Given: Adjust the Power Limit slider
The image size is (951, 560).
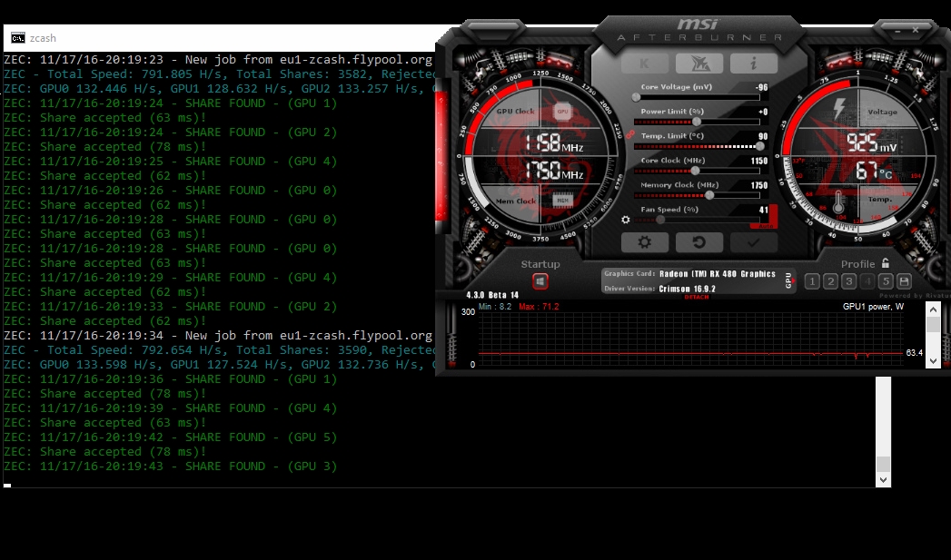Looking at the screenshot, I should (697, 122).
